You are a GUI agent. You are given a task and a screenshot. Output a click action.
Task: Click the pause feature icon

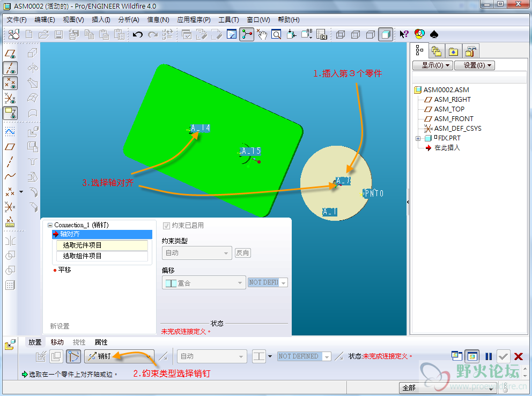489,356
